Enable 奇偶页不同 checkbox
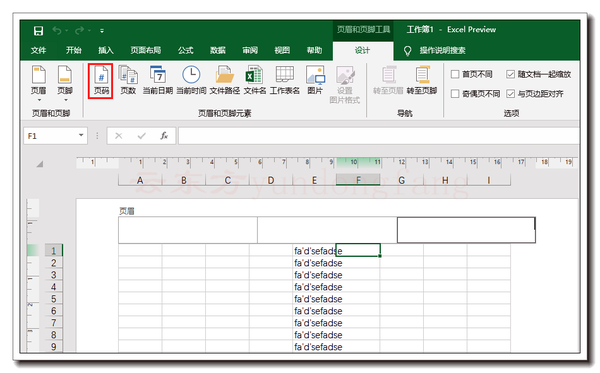Image resolution: width=600 pixels, height=373 pixels. (x=455, y=94)
